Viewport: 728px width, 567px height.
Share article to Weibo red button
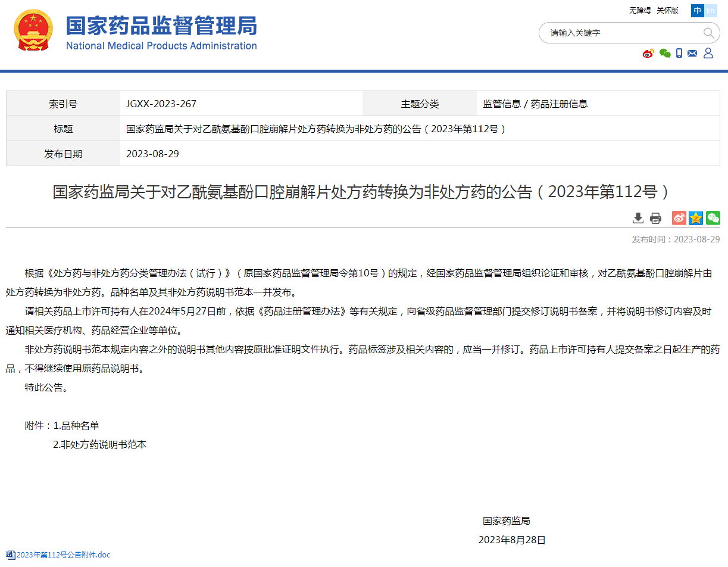pyautogui.click(x=679, y=218)
